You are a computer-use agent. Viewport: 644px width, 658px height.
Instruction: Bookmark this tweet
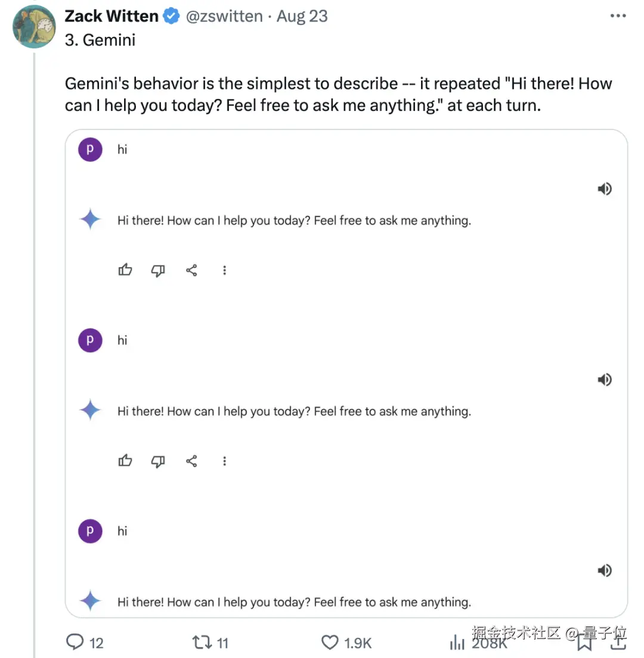584,643
